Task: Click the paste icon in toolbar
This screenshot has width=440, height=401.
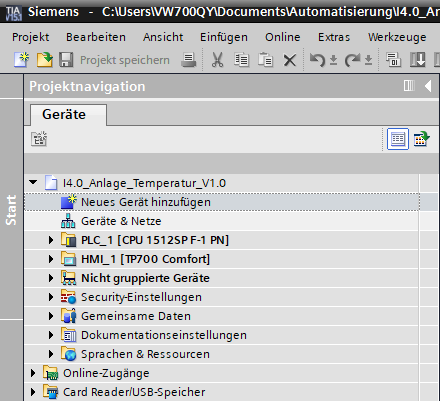Action: coord(266,60)
